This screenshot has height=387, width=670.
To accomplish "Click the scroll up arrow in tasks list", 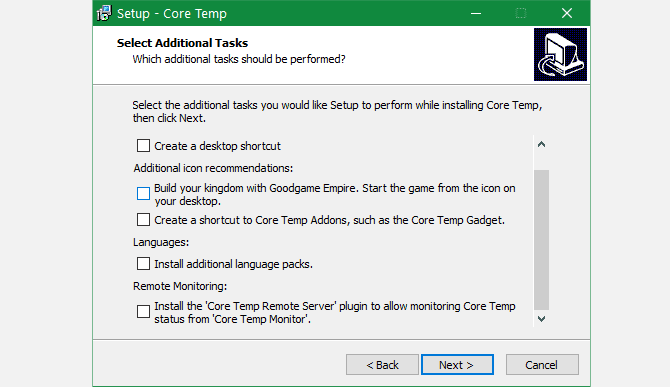I will [x=541, y=144].
